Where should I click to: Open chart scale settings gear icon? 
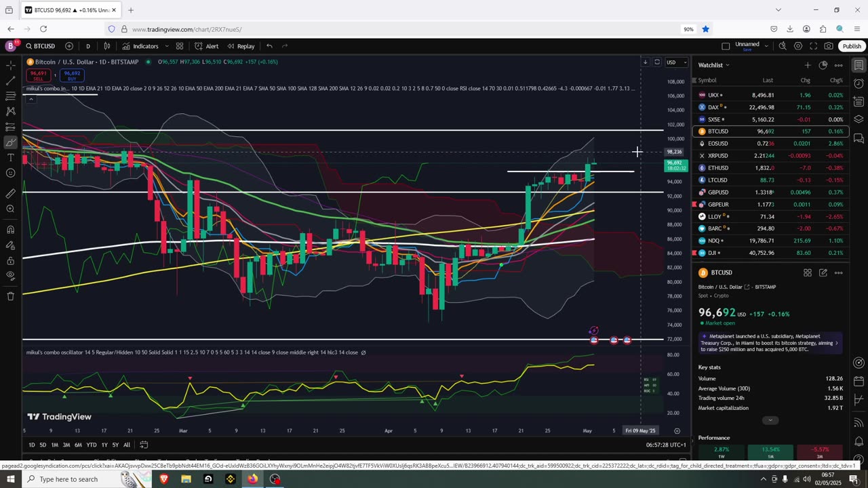(677, 430)
